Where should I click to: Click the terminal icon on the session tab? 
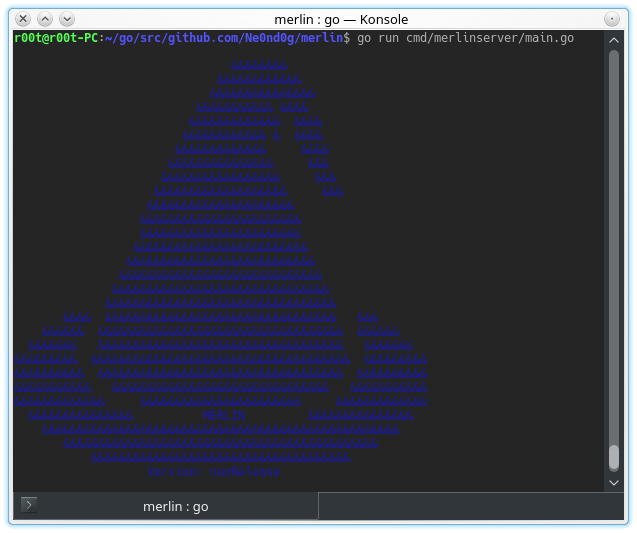tap(29, 505)
